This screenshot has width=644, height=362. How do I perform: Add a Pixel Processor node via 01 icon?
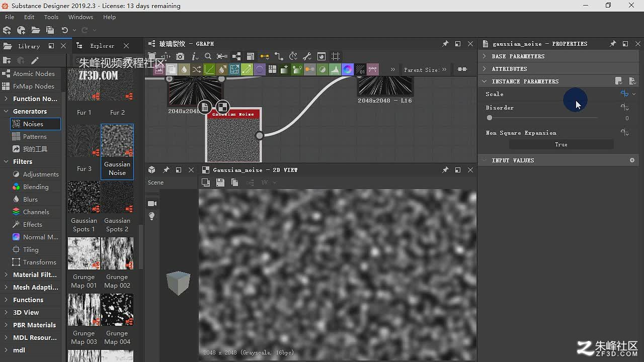tap(360, 69)
